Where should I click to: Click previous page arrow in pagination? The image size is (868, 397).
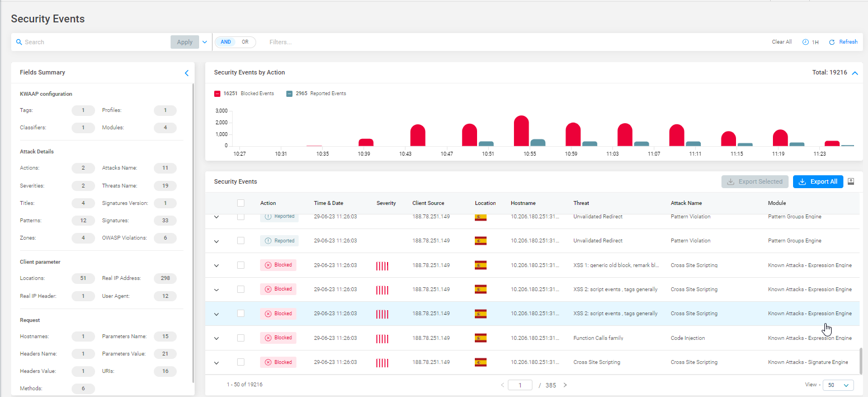tap(502, 385)
